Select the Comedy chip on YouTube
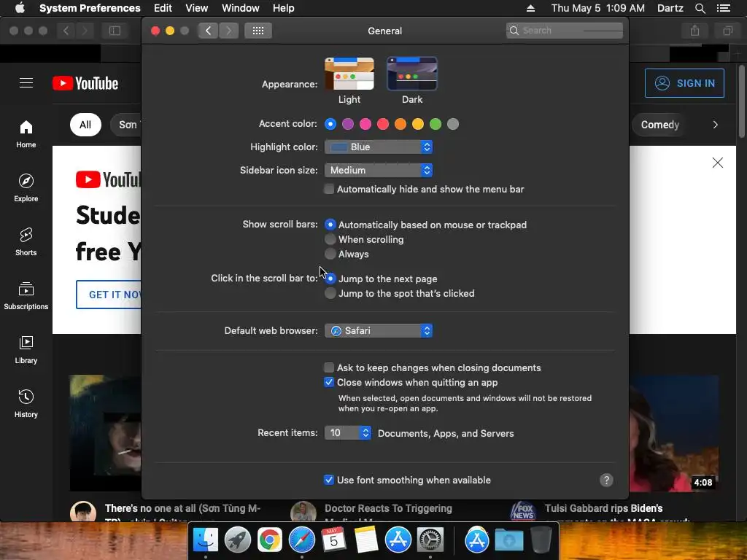The height and width of the screenshot is (560, 747). (659, 125)
